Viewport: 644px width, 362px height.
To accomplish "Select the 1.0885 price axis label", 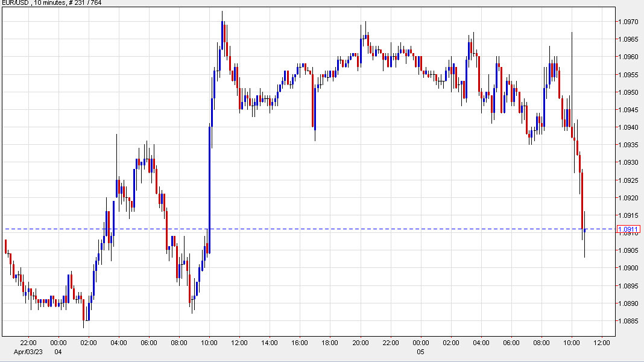I will pos(628,321).
